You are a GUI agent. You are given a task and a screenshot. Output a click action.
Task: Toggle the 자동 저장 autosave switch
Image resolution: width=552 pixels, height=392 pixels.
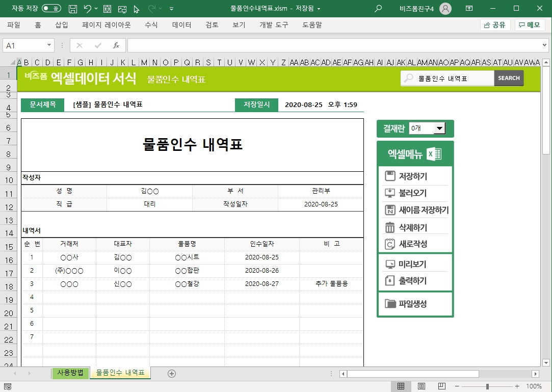[51, 9]
